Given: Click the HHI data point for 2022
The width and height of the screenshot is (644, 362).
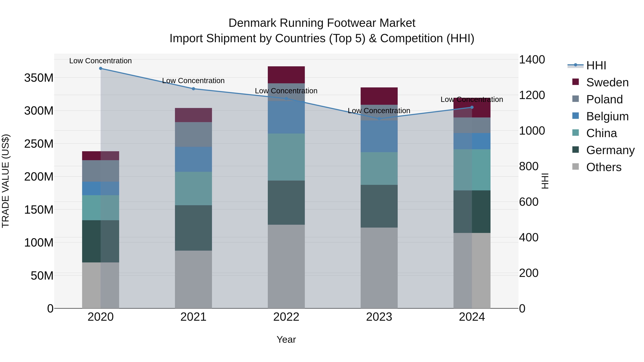Looking at the screenshot, I should coord(286,99).
